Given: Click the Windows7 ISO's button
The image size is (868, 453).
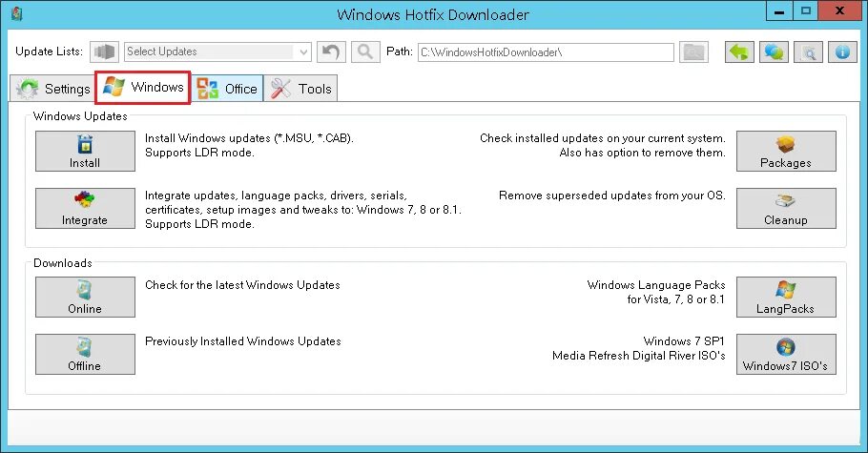Looking at the screenshot, I should tap(786, 354).
